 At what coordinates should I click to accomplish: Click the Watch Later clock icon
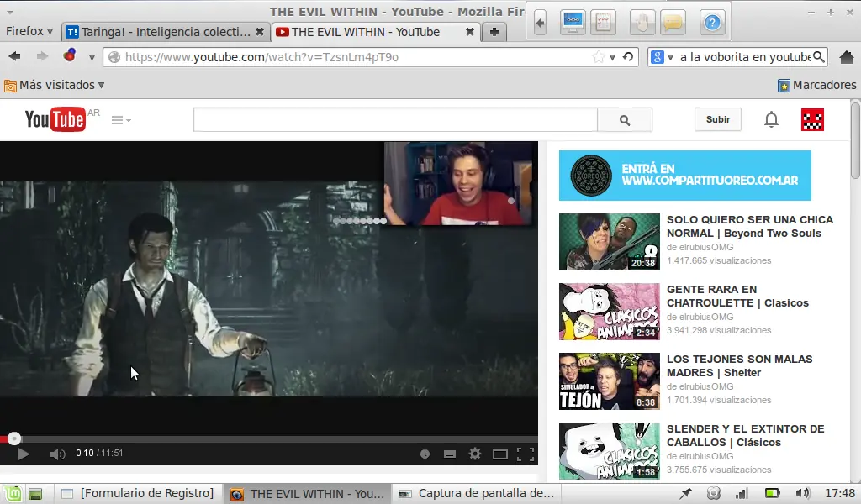425,454
